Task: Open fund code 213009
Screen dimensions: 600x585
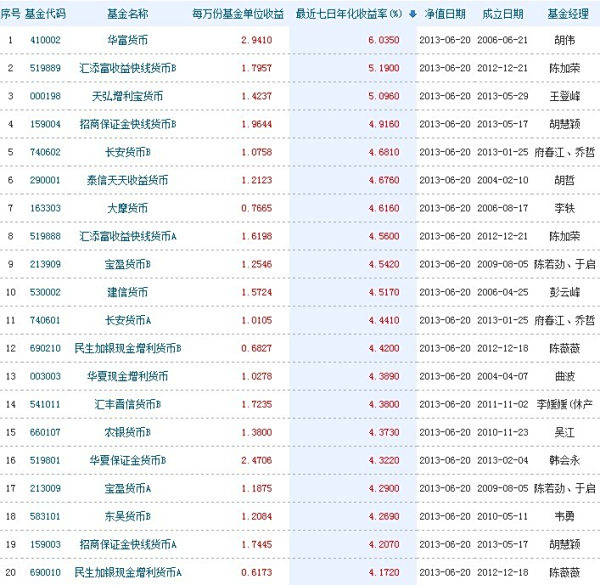Action: [45, 488]
